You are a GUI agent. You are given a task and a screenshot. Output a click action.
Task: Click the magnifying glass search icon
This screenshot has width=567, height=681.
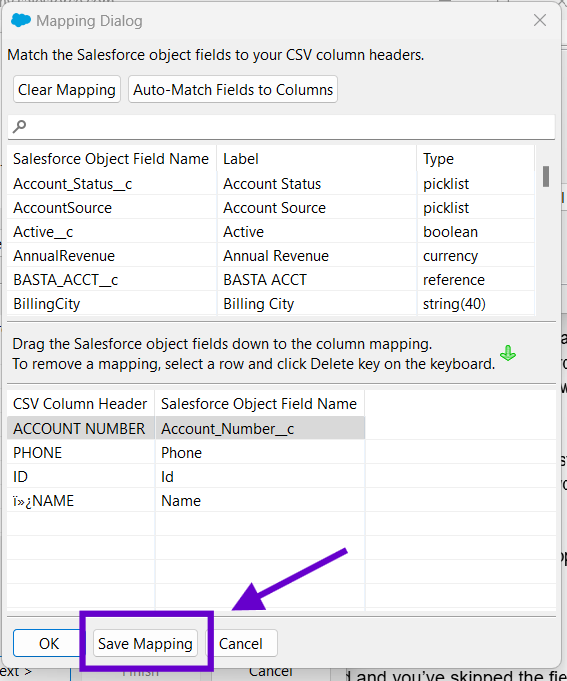[20, 126]
